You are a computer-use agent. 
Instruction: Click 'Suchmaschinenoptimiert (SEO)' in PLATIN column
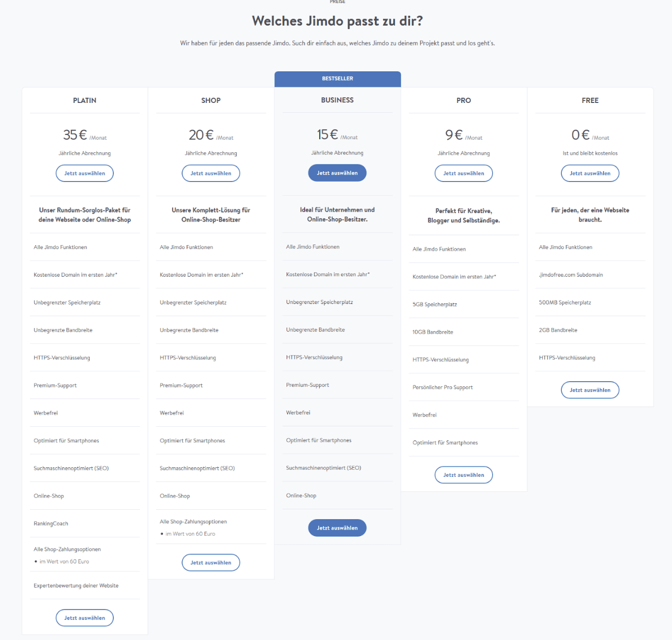click(x=71, y=468)
